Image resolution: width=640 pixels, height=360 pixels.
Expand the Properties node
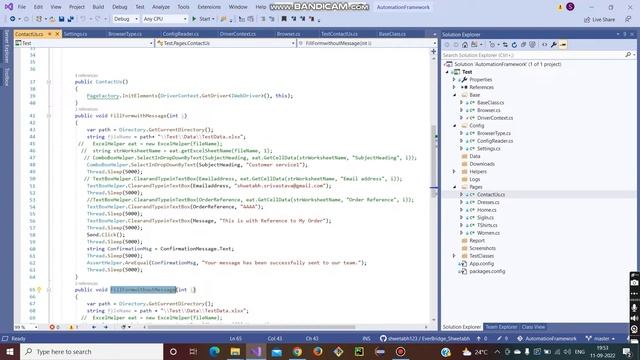click(x=454, y=80)
